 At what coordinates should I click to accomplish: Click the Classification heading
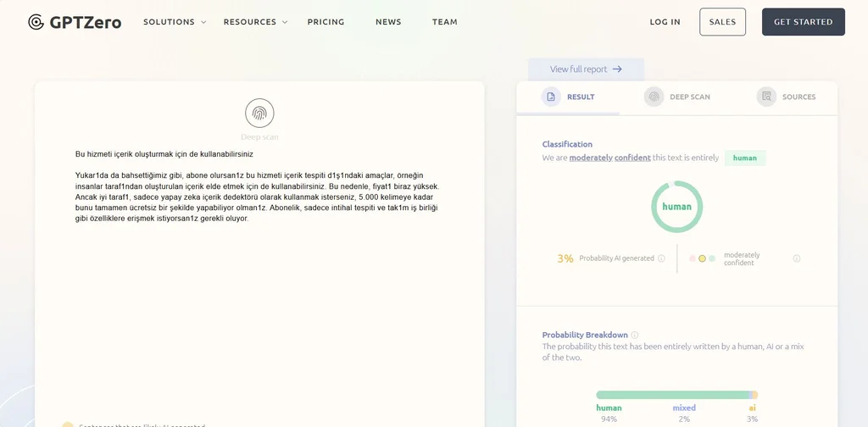(x=567, y=144)
